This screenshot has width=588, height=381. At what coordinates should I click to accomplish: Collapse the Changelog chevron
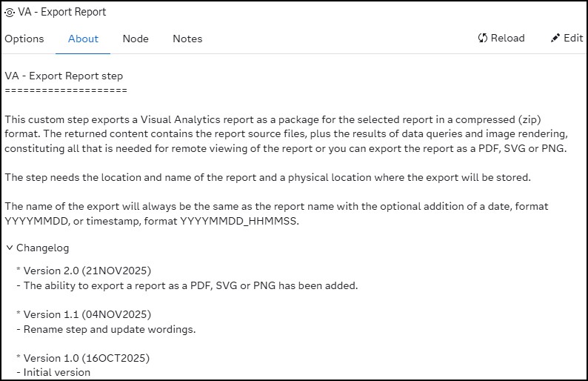pyautogui.click(x=10, y=248)
